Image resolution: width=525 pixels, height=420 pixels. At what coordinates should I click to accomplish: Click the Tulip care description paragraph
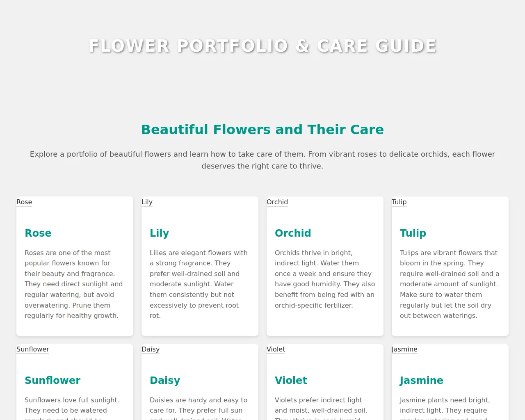pos(450,284)
